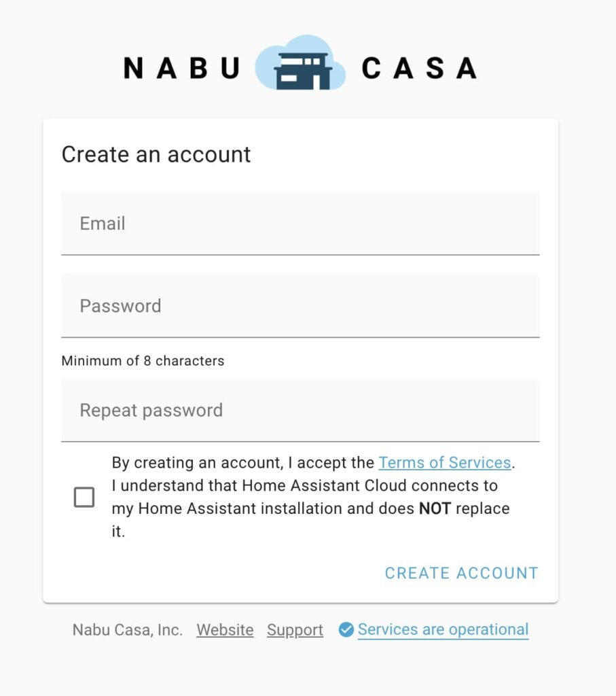Click the CASA wordmark text

pos(418,68)
